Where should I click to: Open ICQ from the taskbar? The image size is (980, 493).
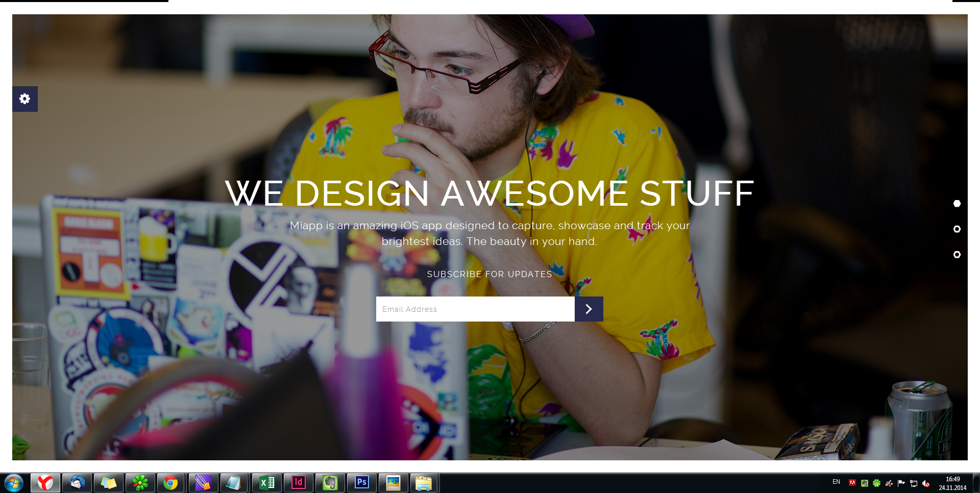click(140, 483)
